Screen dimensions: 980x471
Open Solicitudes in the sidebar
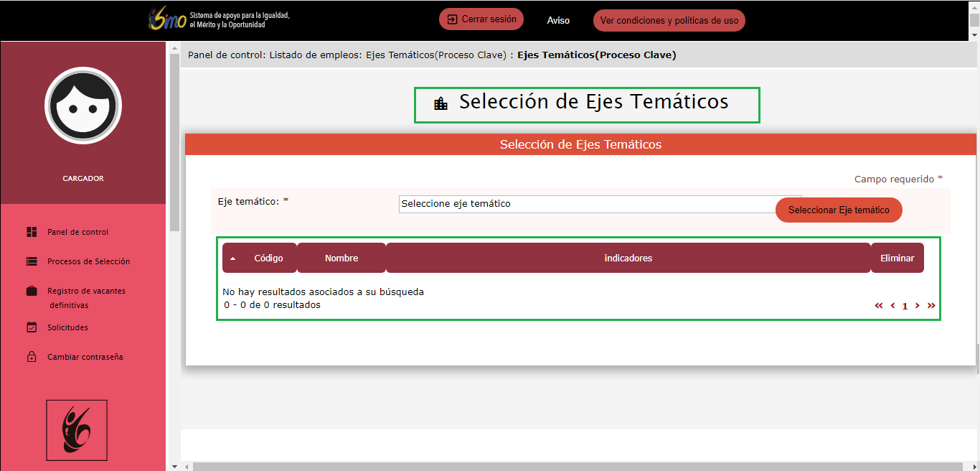[x=67, y=327]
